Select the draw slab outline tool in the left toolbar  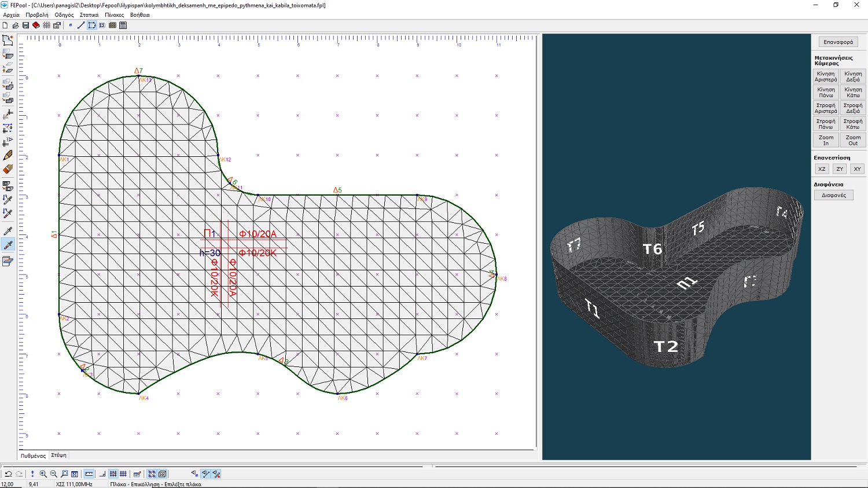pos(8,40)
